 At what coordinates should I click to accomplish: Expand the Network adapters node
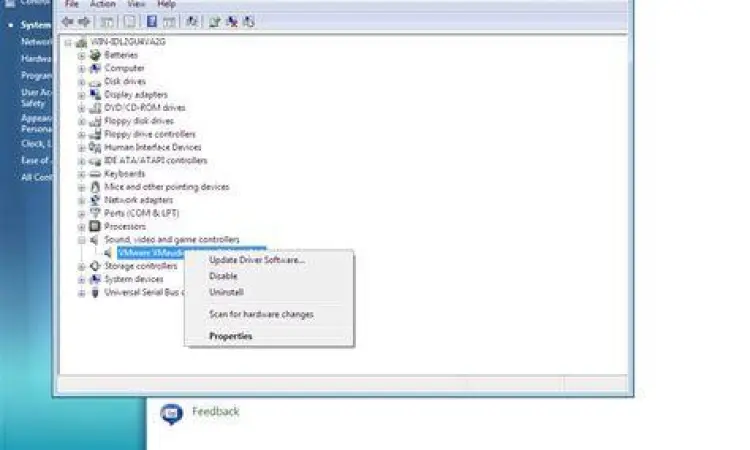(x=81, y=200)
